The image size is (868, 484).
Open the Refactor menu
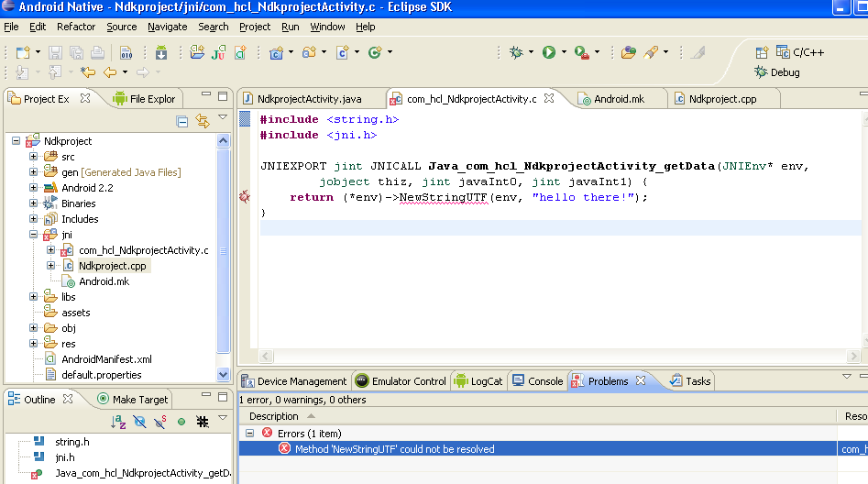[x=76, y=27]
